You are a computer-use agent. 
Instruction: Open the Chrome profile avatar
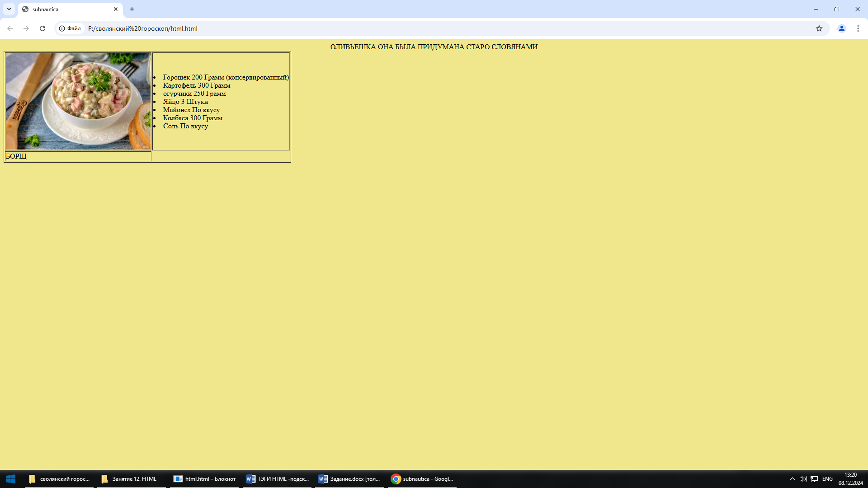coord(841,28)
